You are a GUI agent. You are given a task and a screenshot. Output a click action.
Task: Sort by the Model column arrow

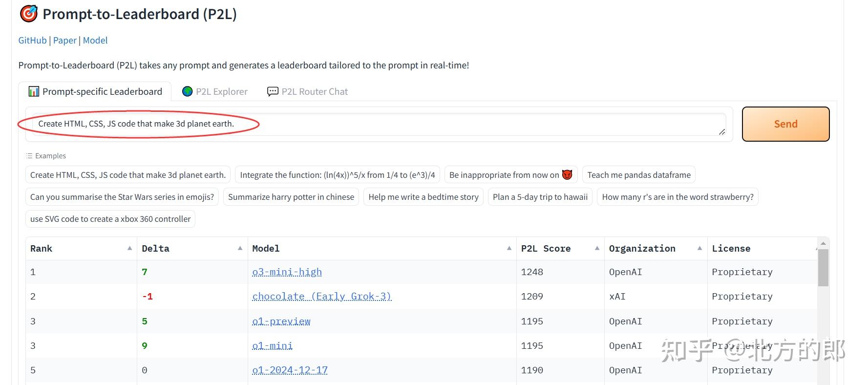509,248
